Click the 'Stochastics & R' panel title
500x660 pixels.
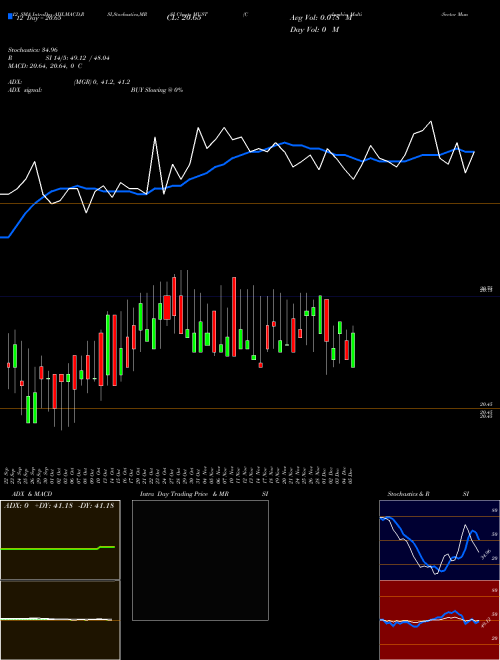(409, 494)
